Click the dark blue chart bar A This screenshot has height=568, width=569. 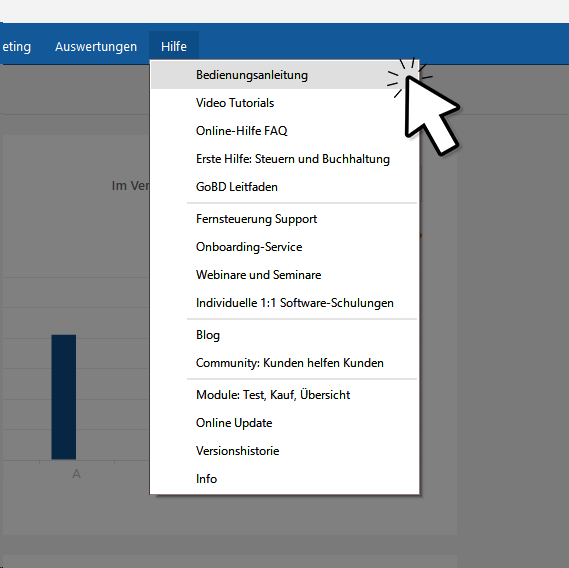pyautogui.click(x=64, y=397)
